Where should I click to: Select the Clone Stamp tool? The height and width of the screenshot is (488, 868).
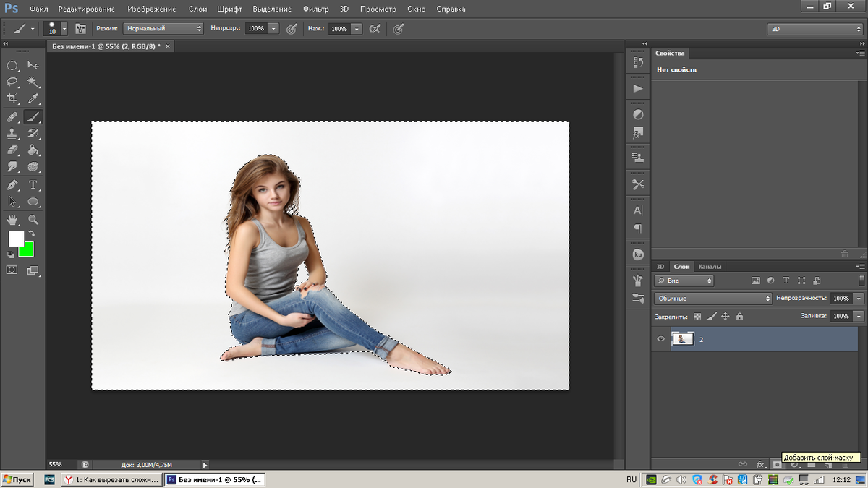pyautogui.click(x=12, y=134)
